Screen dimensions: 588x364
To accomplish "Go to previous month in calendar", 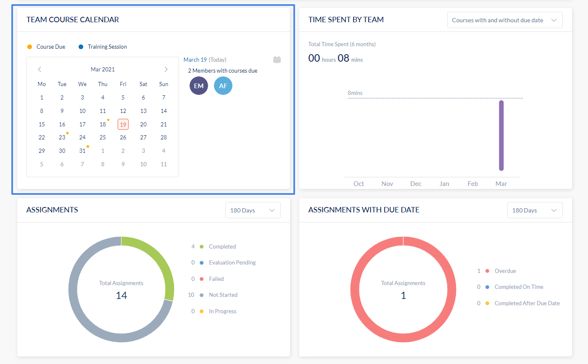I will [x=40, y=69].
